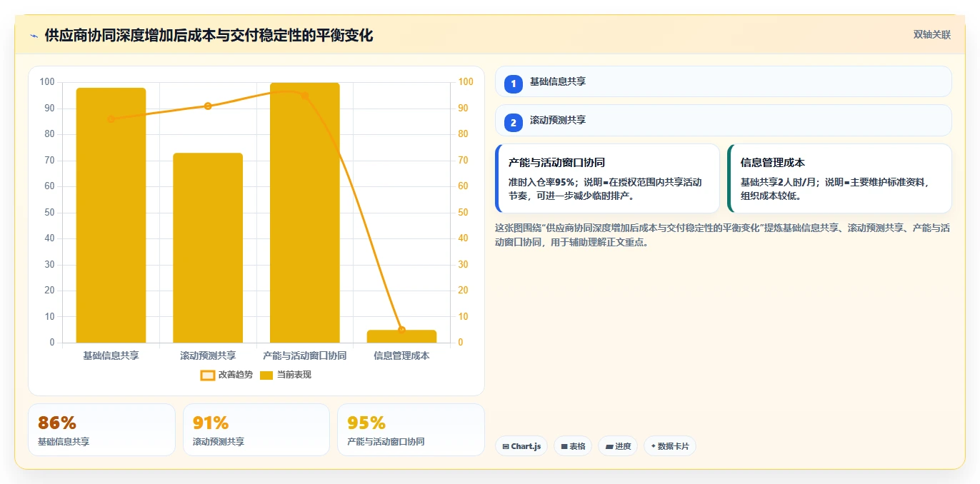Select step 2 滚动预测共享 list item
This screenshot has height=484, width=980.
[724, 120]
